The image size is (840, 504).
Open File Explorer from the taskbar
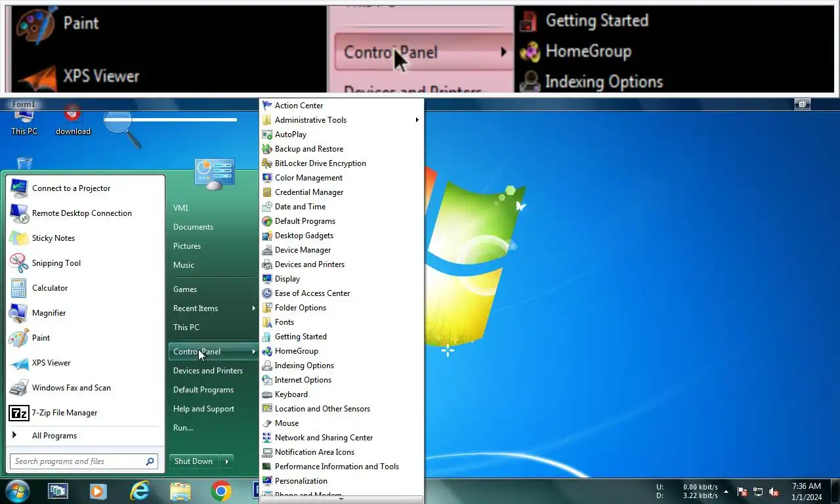tap(180, 491)
